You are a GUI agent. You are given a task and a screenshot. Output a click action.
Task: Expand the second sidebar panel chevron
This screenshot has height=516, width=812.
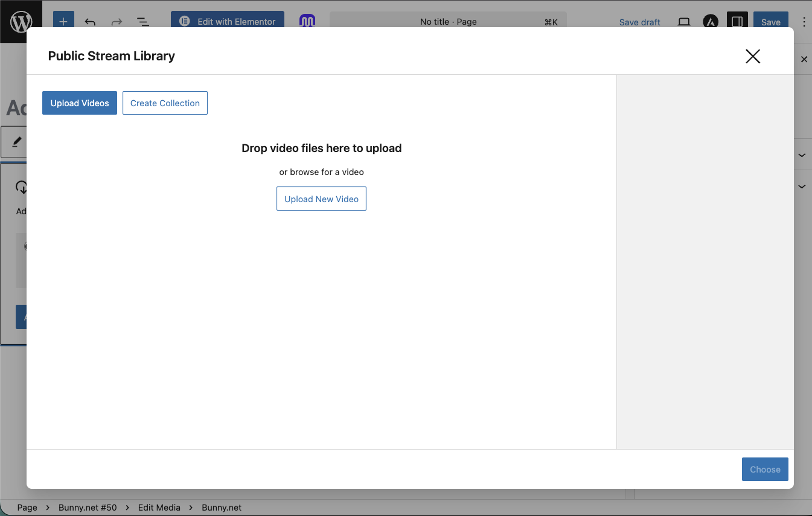point(802,186)
